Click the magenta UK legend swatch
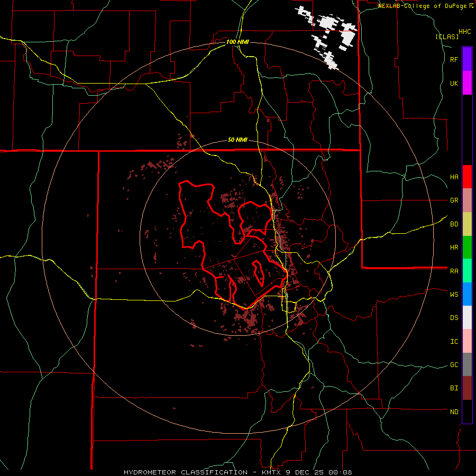The width and height of the screenshot is (476, 476). tap(467, 83)
